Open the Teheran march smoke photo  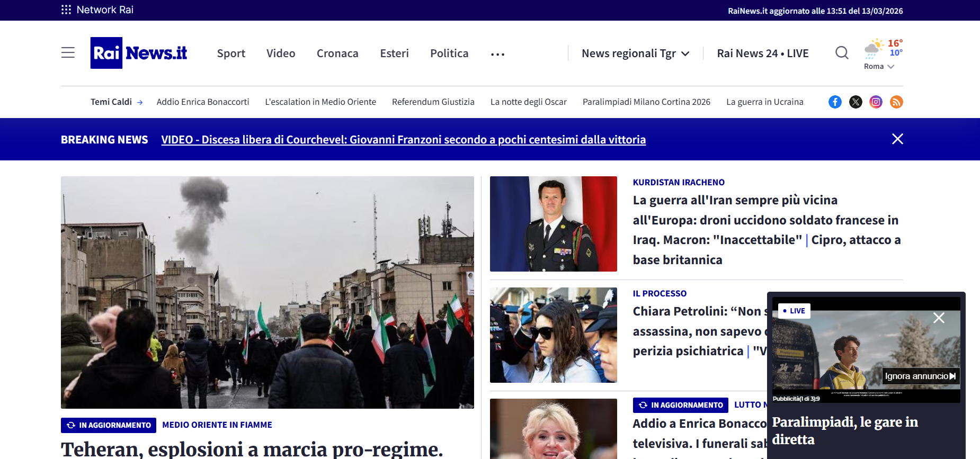(267, 292)
